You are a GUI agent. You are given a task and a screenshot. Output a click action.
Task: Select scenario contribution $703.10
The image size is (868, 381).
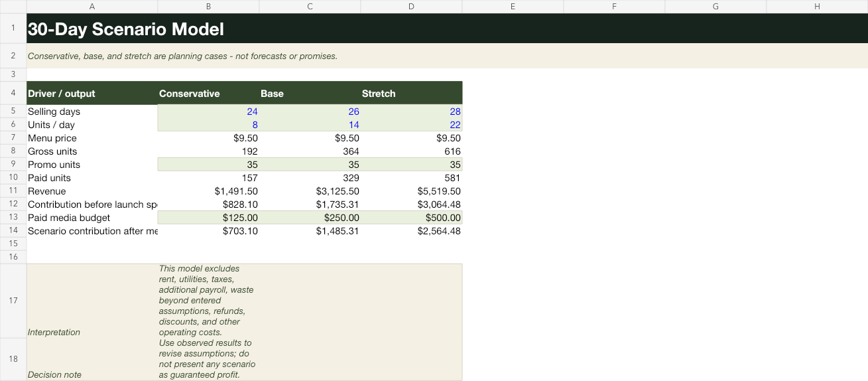pyautogui.click(x=208, y=231)
